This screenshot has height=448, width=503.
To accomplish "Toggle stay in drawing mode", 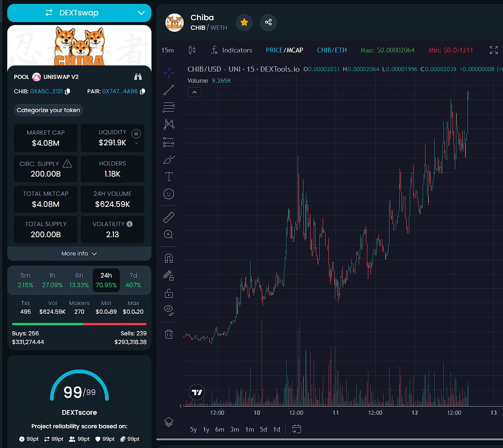I will coord(169,276).
